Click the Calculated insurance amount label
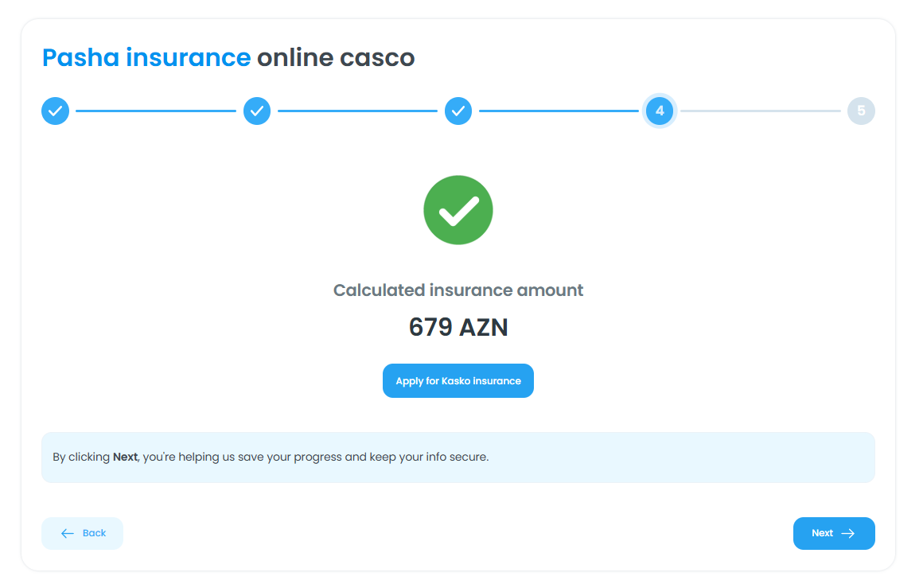 coord(458,290)
